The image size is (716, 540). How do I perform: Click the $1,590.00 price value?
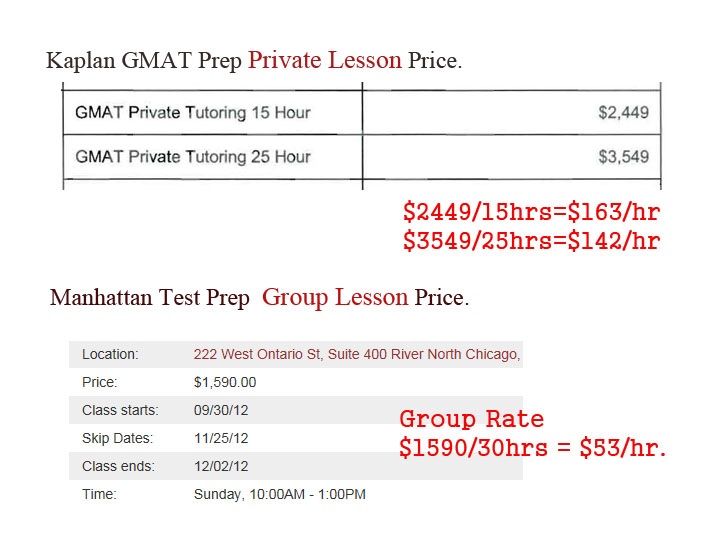[x=225, y=382]
